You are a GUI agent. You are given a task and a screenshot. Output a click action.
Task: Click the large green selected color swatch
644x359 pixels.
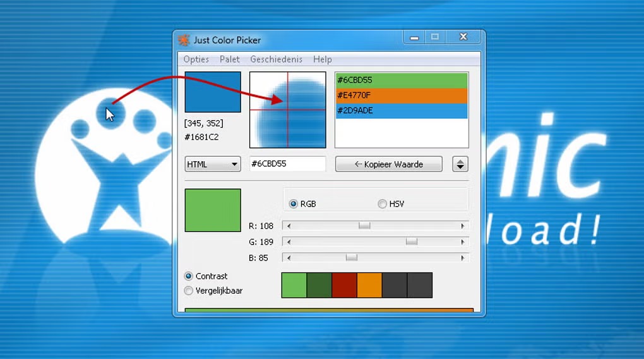213,210
